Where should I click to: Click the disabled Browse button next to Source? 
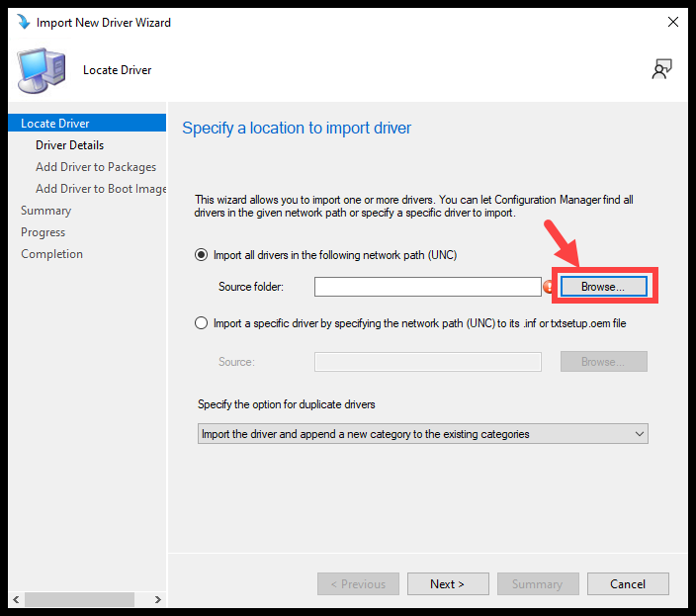click(603, 362)
